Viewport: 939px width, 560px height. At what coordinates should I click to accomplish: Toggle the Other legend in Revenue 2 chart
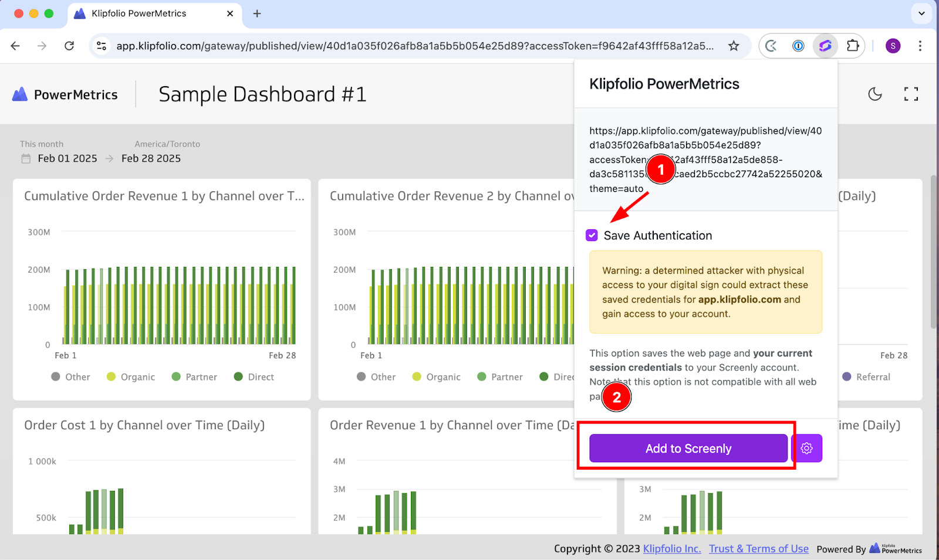tap(376, 377)
